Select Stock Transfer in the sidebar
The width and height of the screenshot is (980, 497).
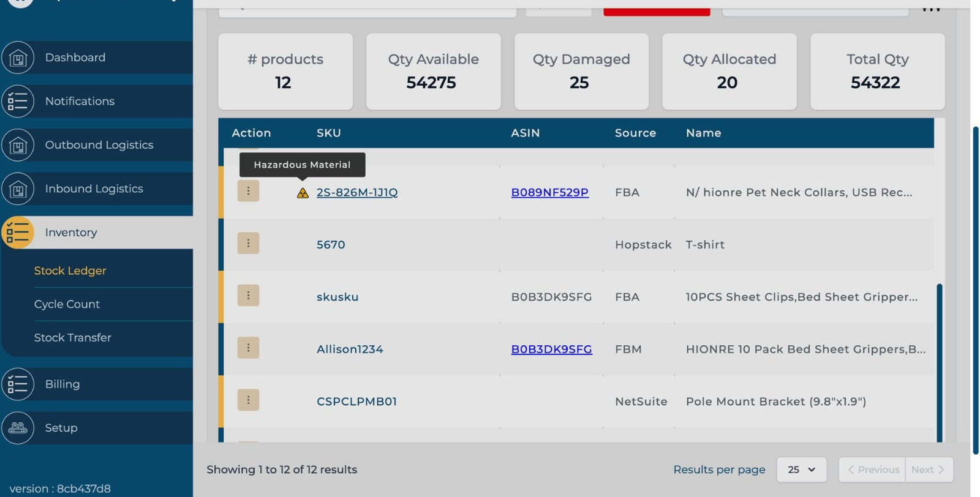(x=72, y=338)
